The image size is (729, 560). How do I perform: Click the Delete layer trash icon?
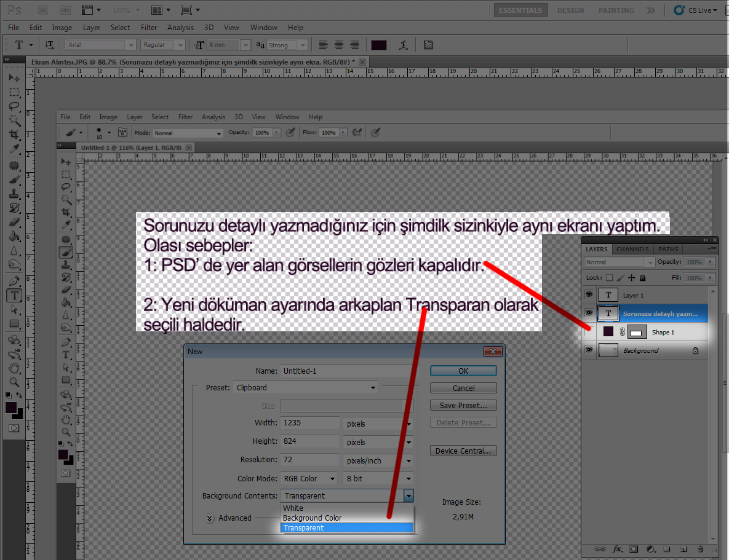[x=699, y=548]
